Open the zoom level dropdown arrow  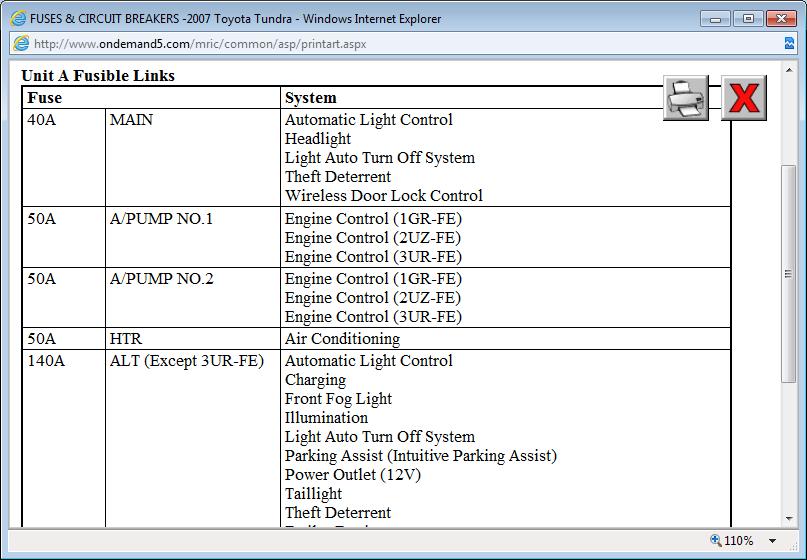click(772, 541)
